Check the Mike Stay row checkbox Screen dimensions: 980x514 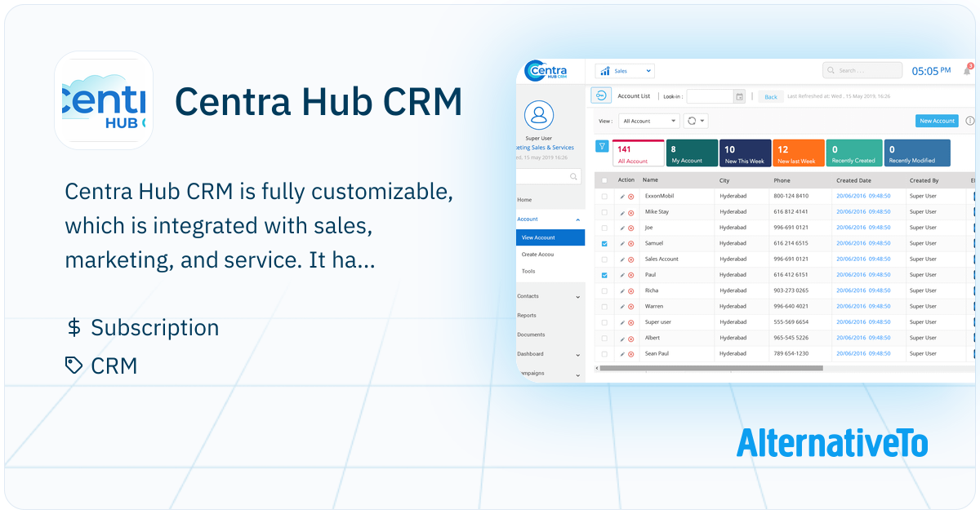point(604,212)
